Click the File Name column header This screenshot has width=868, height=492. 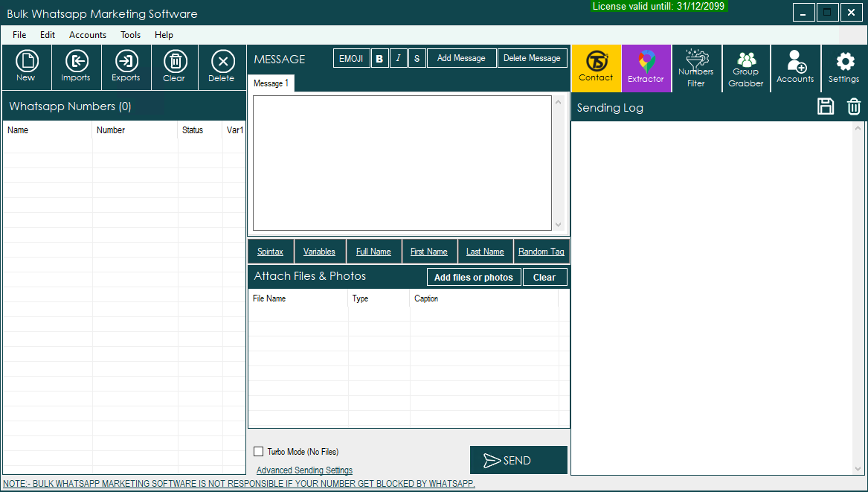298,298
